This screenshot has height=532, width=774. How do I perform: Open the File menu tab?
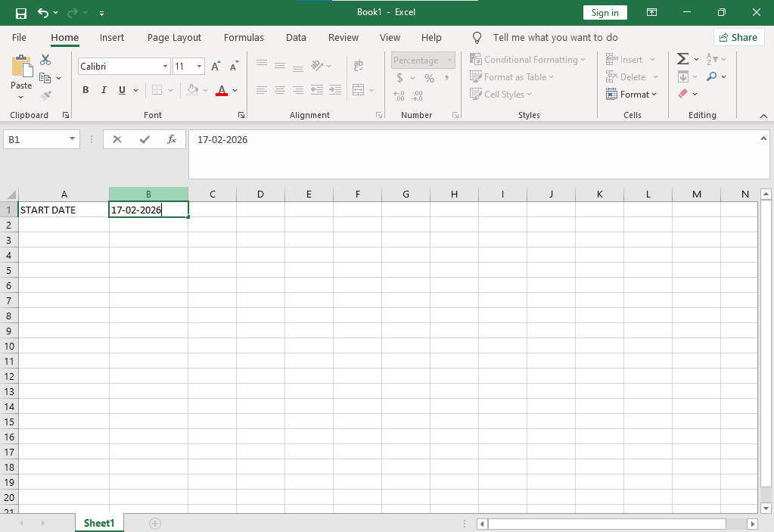(x=19, y=38)
